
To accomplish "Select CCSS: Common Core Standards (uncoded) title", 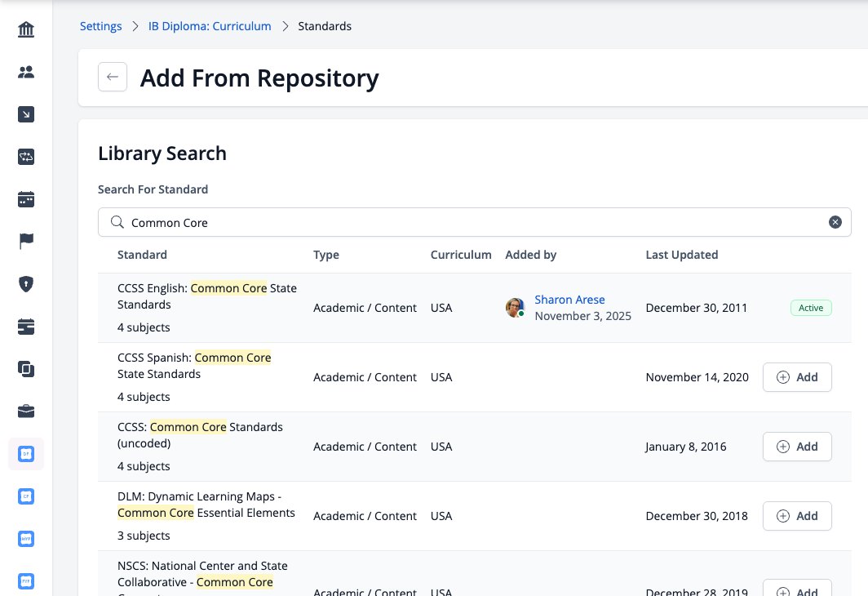I will pyautogui.click(x=201, y=435).
